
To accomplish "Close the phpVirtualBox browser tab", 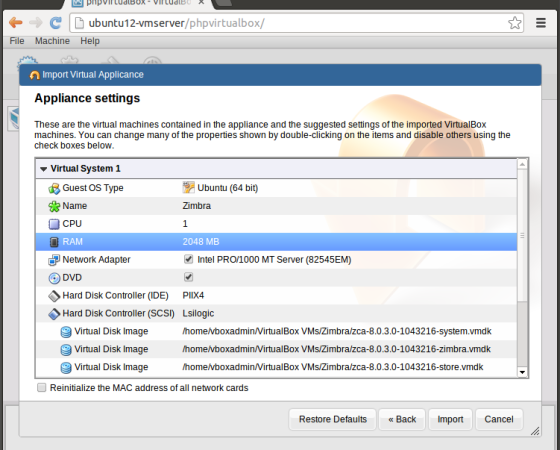I will (201, 2).
